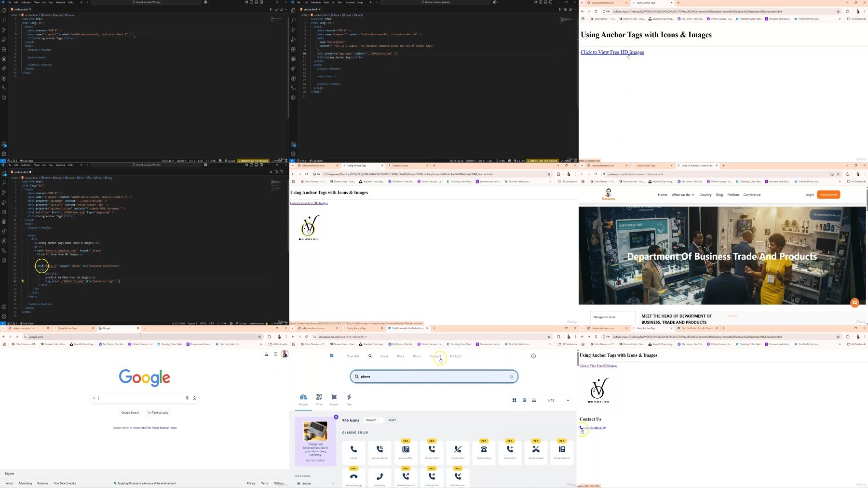Open the Google account profile avatar on Google homepage
868x488 pixels.
tap(285, 354)
